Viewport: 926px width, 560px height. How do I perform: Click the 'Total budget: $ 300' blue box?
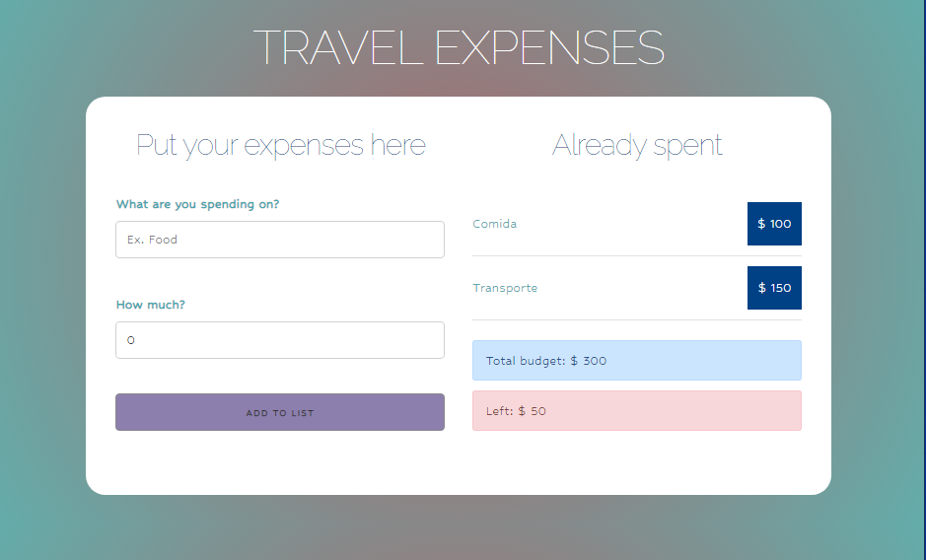(637, 360)
